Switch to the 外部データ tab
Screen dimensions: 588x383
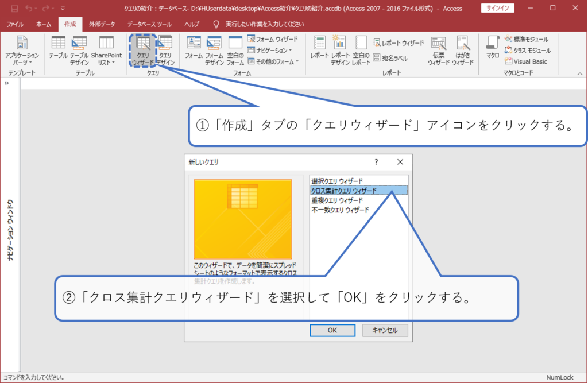pos(102,24)
